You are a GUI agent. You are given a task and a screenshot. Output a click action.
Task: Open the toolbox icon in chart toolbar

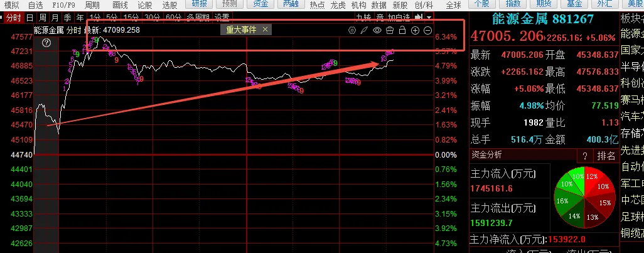pyautogui.click(x=390, y=30)
